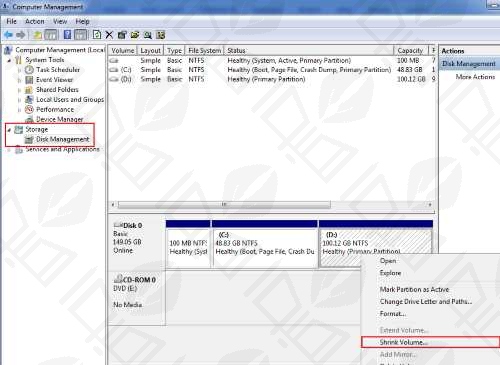Expand the Shared Folders tree node

(x=20, y=90)
